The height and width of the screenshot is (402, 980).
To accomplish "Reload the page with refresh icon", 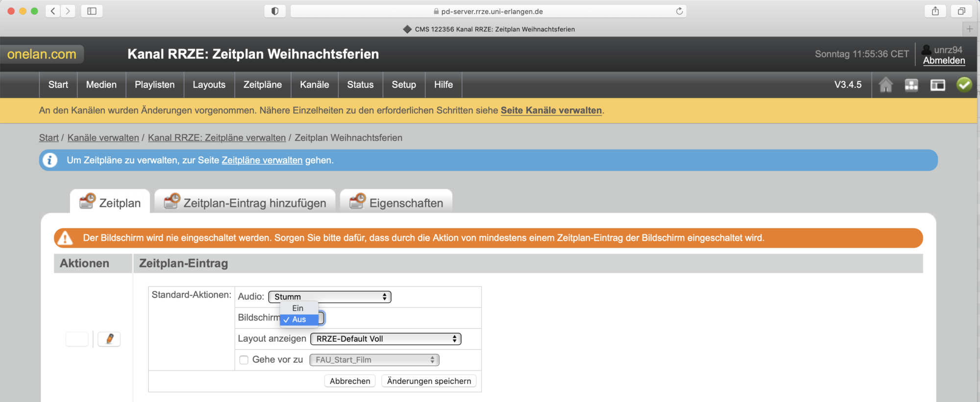I will [679, 11].
